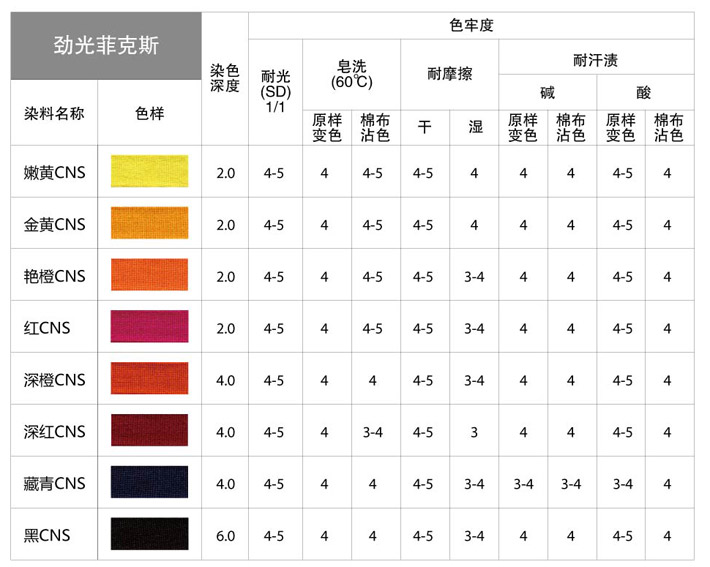
Task: Click the 藏青CNS navy color swatch
Action: click(x=149, y=484)
